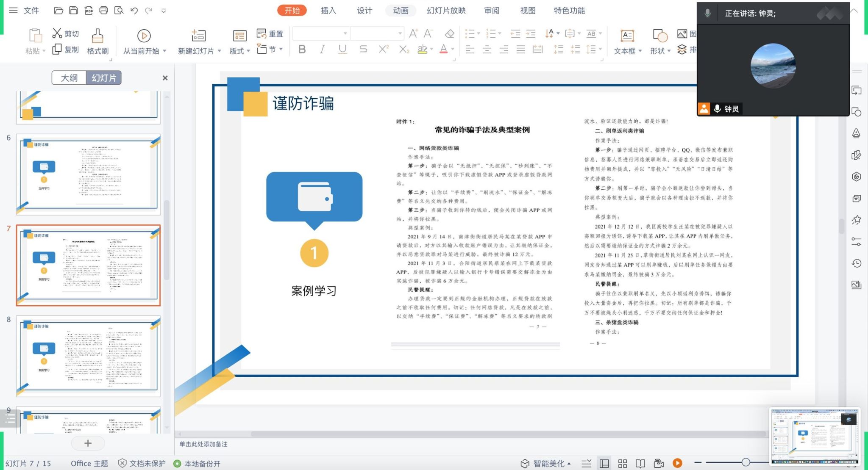Toggle italic formatting

[322, 50]
